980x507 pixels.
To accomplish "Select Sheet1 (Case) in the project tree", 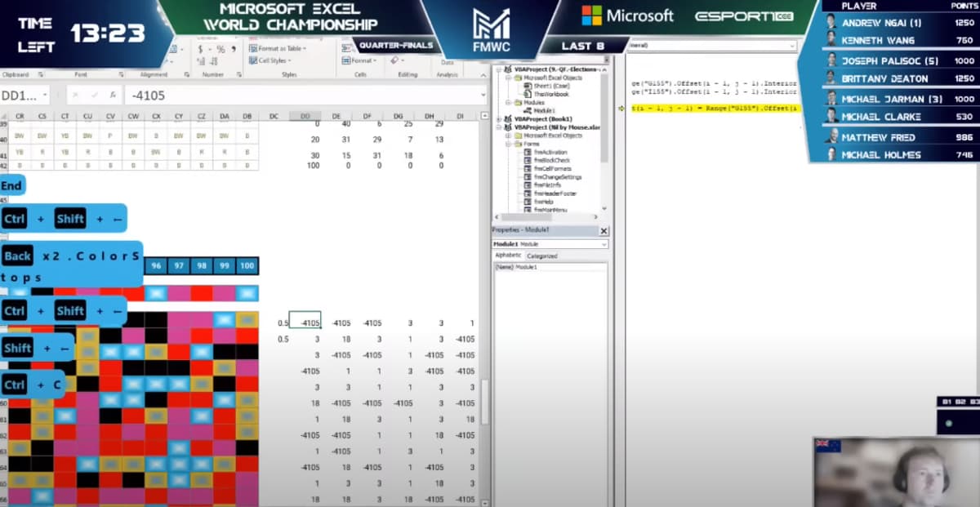I will click(546, 87).
